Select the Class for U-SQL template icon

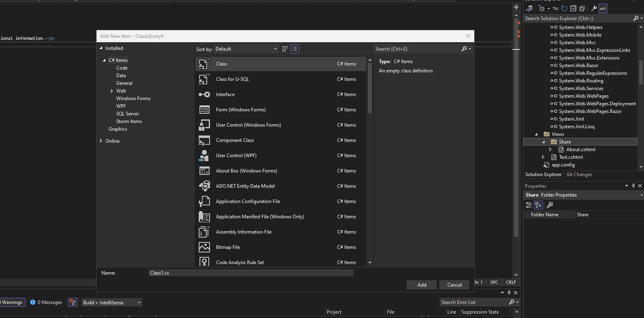tap(204, 79)
